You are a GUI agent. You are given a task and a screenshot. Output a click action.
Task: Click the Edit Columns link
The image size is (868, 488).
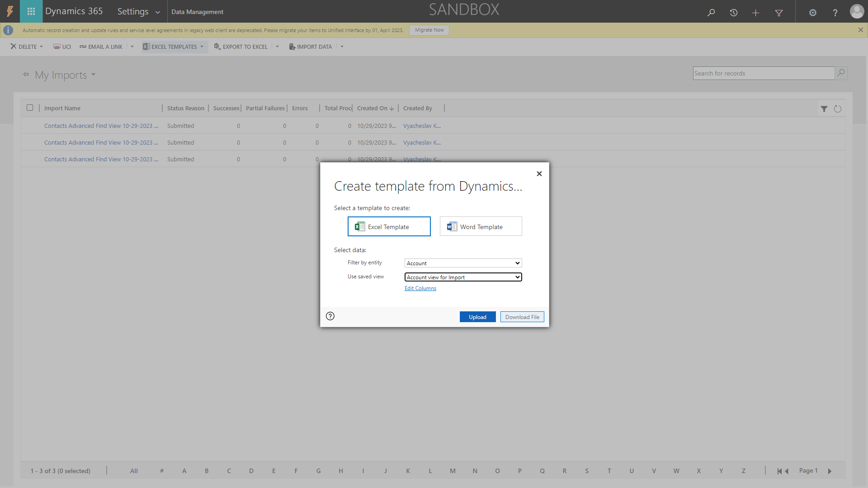click(420, 288)
